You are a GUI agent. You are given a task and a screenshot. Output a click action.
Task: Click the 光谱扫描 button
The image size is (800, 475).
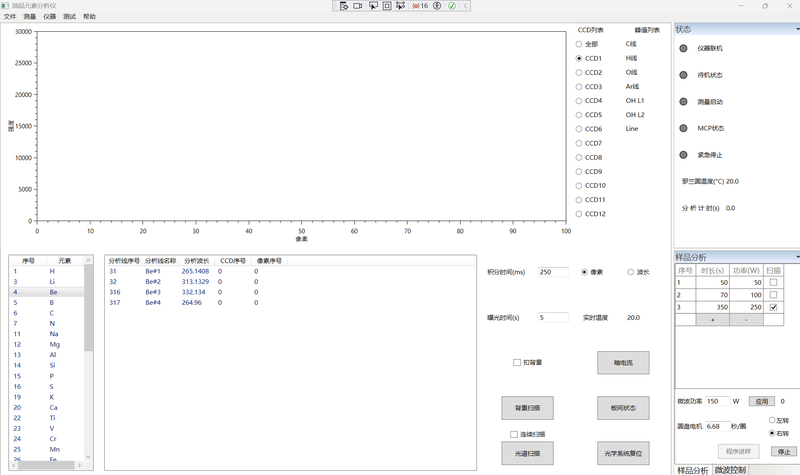click(527, 453)
